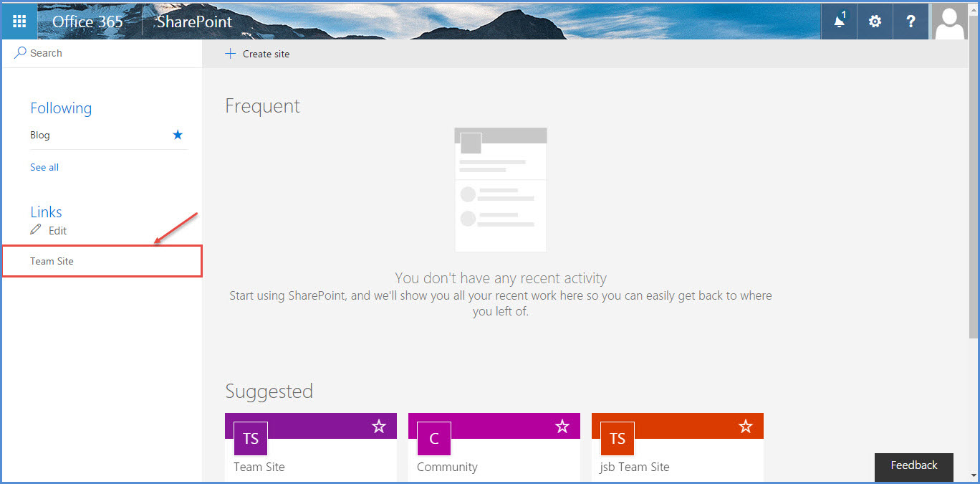Click the C logo on Community tile

433,438
